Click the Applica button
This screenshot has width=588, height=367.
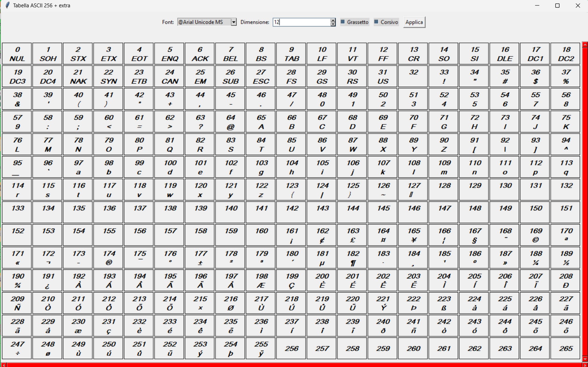[414, 22]
